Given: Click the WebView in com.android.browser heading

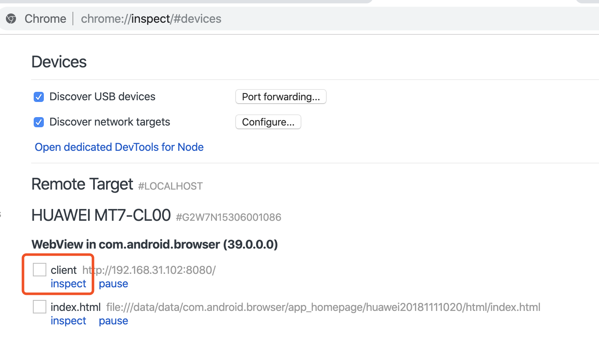Looking at the screenshot, I should [x=155, y=244].
